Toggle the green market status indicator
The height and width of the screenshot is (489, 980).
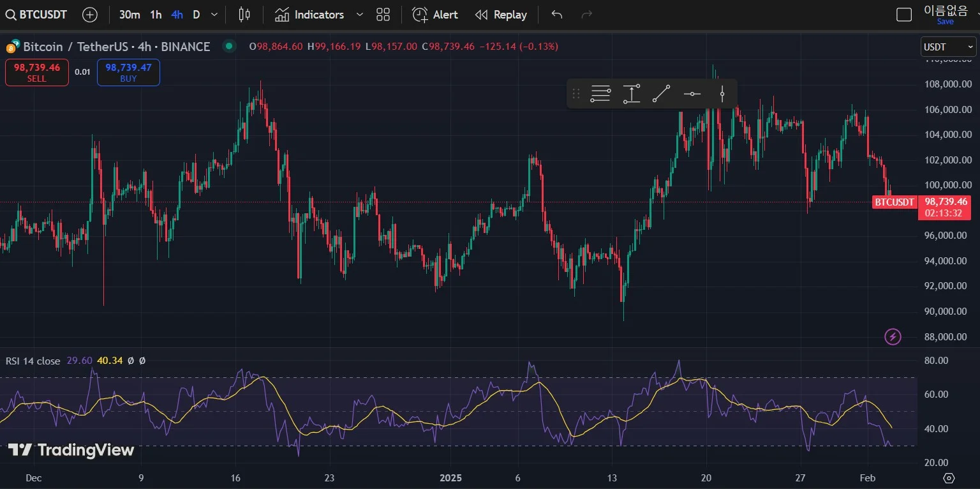click(229, 46)
